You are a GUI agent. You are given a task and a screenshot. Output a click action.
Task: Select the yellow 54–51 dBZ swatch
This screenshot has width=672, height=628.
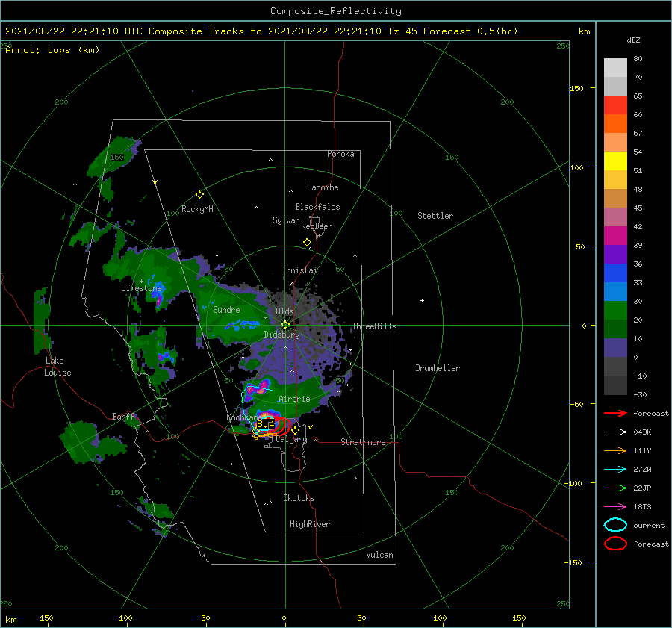615,161
